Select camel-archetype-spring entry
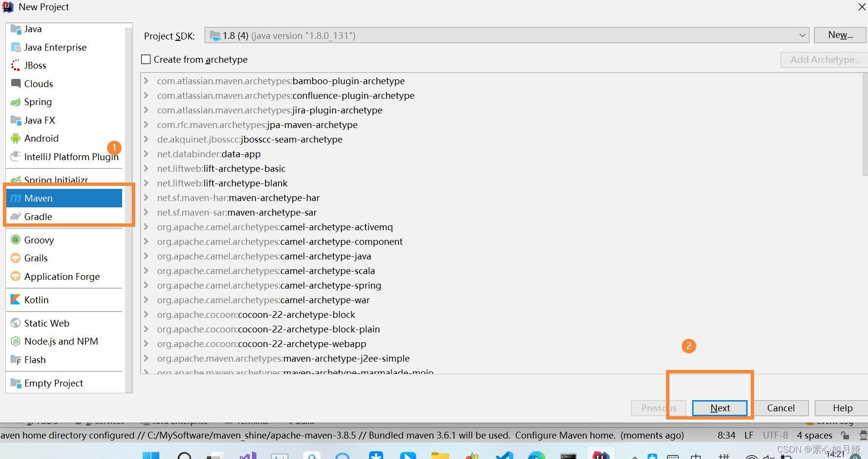The image size is (868, 459). tap(269, 285)
